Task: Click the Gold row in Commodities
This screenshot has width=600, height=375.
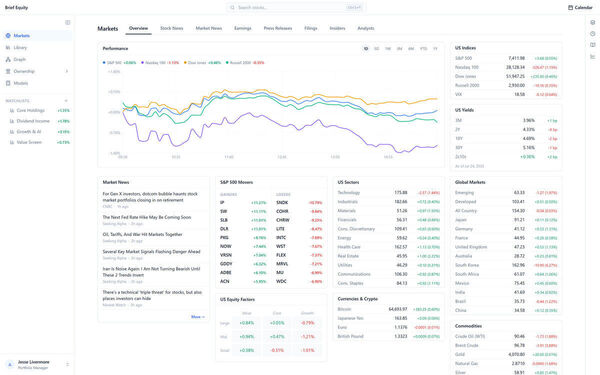Action: [506, 354]
